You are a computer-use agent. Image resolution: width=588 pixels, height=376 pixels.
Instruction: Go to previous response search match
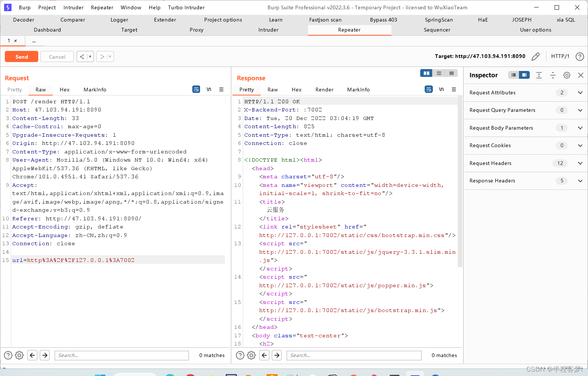point(264,355)
